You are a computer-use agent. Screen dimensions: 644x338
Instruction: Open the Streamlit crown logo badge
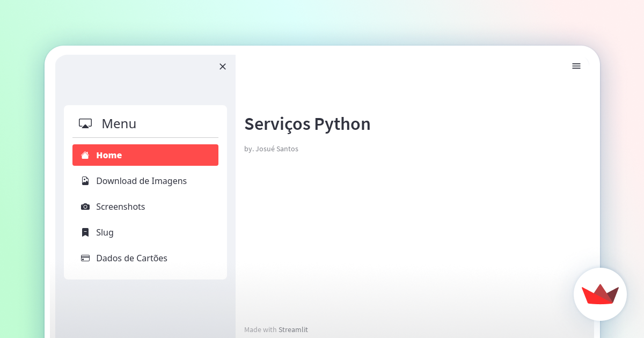click(x=600, y=295)
